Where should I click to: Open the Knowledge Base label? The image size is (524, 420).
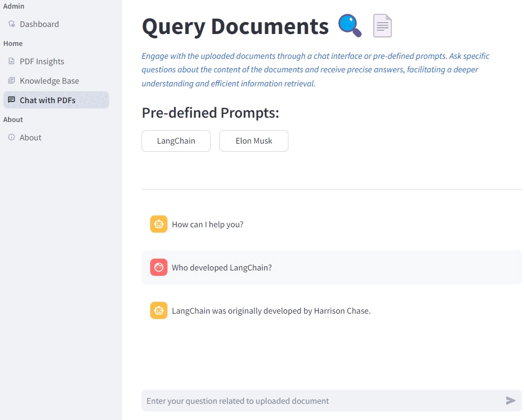[x=50, y=81]
